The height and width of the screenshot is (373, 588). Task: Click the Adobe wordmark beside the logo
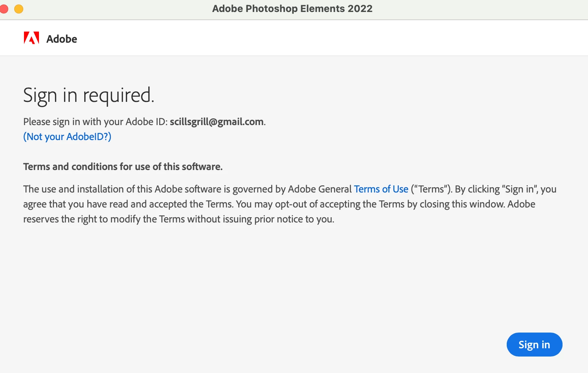62,39
